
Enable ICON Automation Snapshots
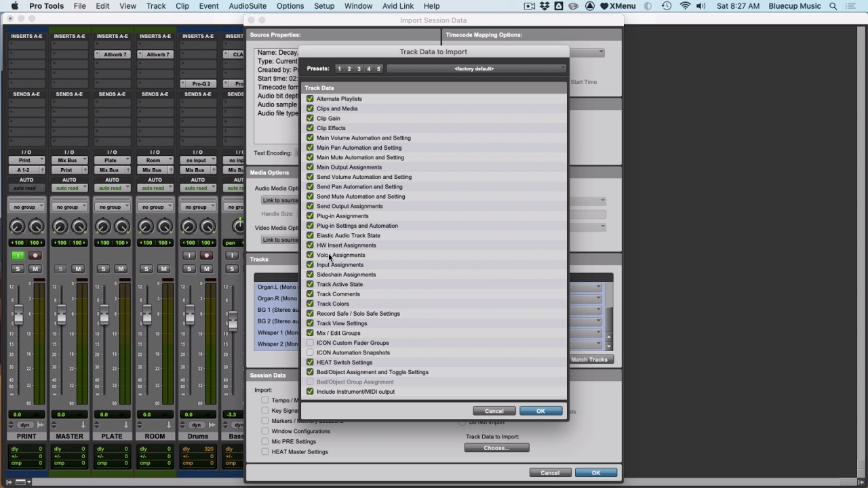(x=310, y=352)
